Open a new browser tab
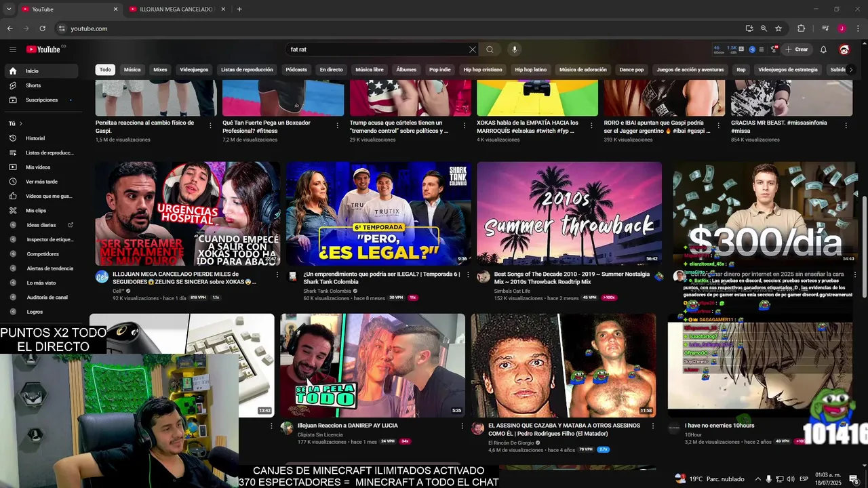The width and height of the screenshot is (868, 488). [239, 9]
